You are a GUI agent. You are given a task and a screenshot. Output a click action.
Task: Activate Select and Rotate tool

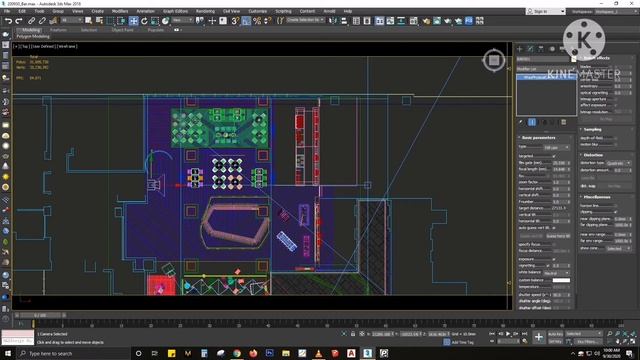(x=144, y=20)
